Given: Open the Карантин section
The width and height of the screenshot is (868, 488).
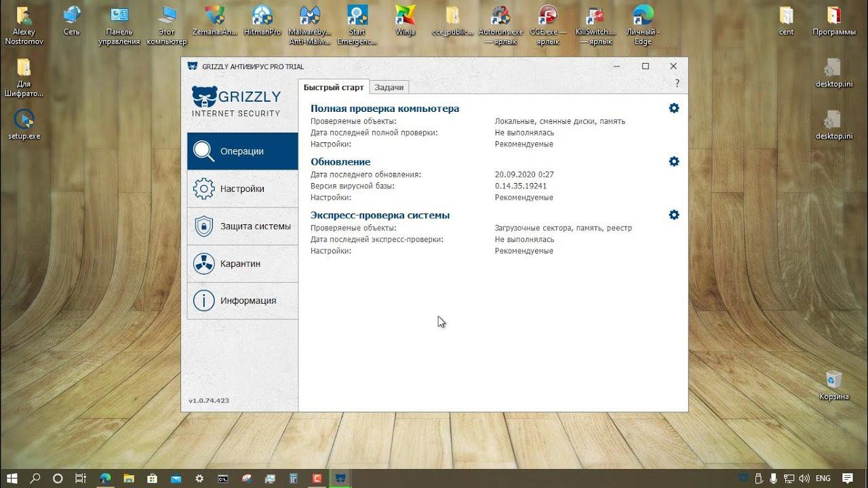Looking at the screenshot, I should click(243, 264).
